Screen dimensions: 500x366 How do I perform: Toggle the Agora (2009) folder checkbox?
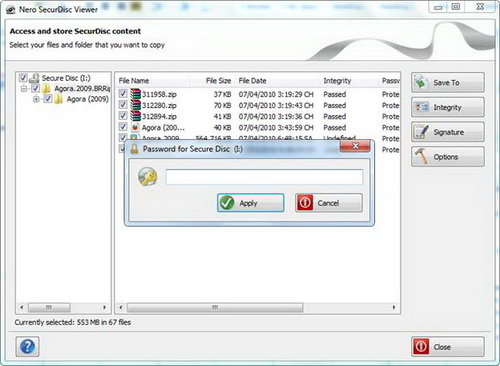[48, 99]
